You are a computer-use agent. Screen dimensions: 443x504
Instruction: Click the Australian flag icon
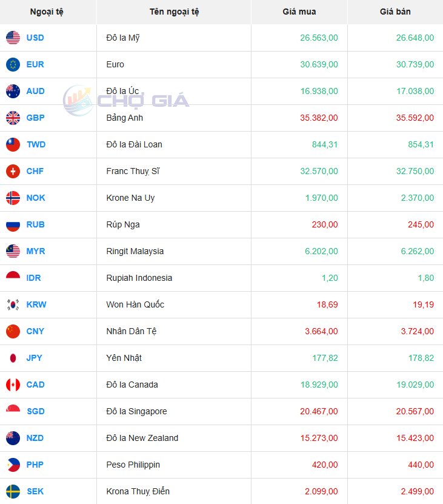[13, 91]
